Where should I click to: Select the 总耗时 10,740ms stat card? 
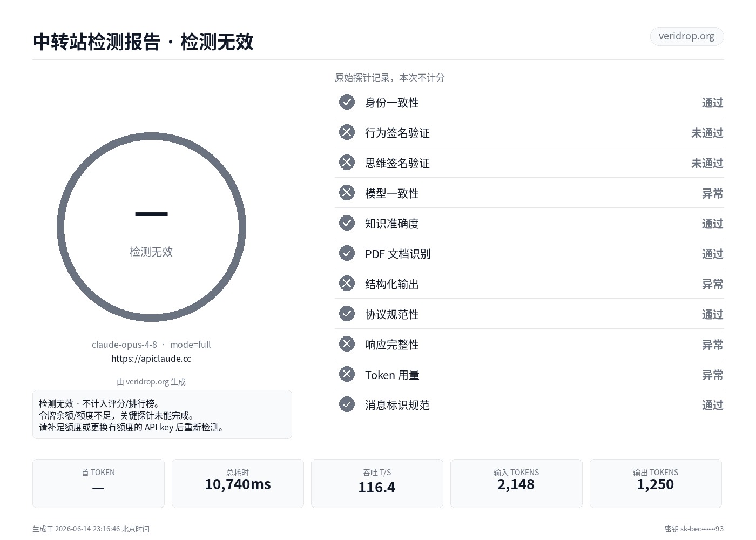point(238,483)
